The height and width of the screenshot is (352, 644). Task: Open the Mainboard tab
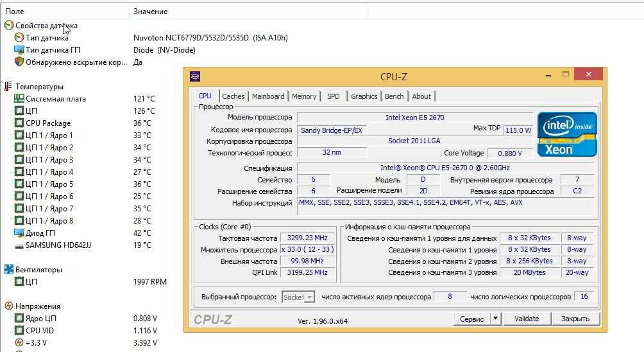pos(268,96)
